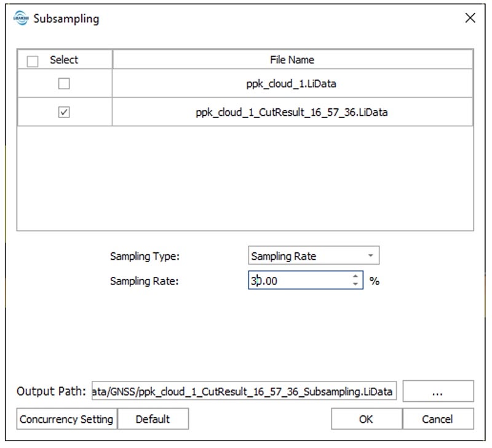
Task: Uncheck the ppk_cloud_1_CutResult_16_57_36.LiData checkbox
Action: [x=64, y=113]
